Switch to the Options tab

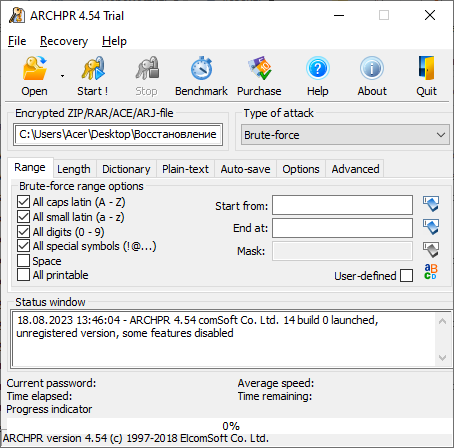(301, 169)
